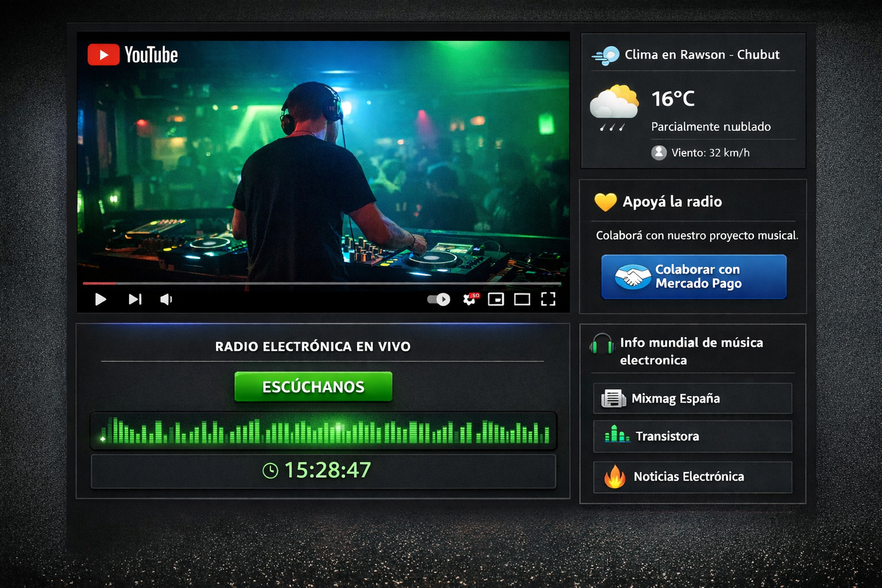
Task: Play the YouTube video
Action: 100,299
